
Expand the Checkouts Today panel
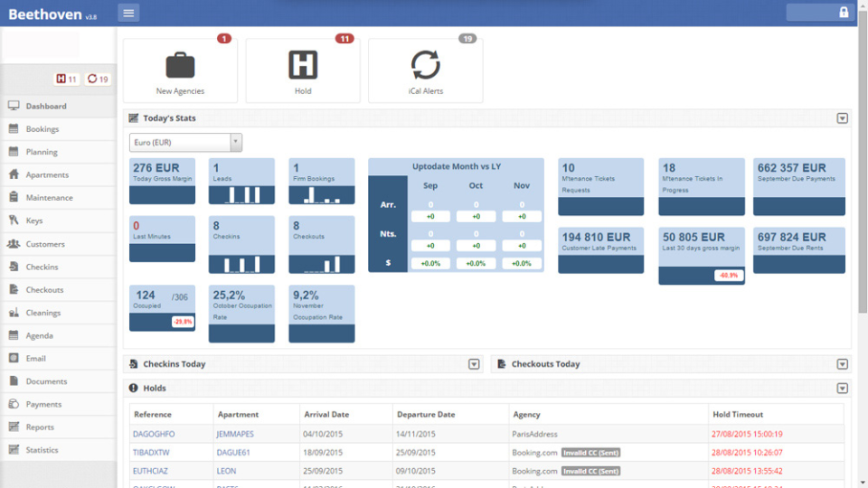(842, 364)
